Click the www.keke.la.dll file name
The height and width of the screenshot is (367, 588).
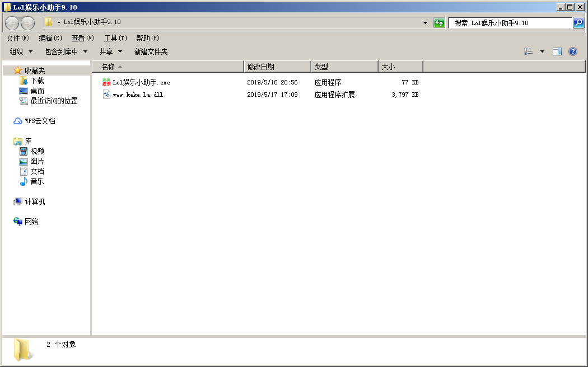pos(138,95)
